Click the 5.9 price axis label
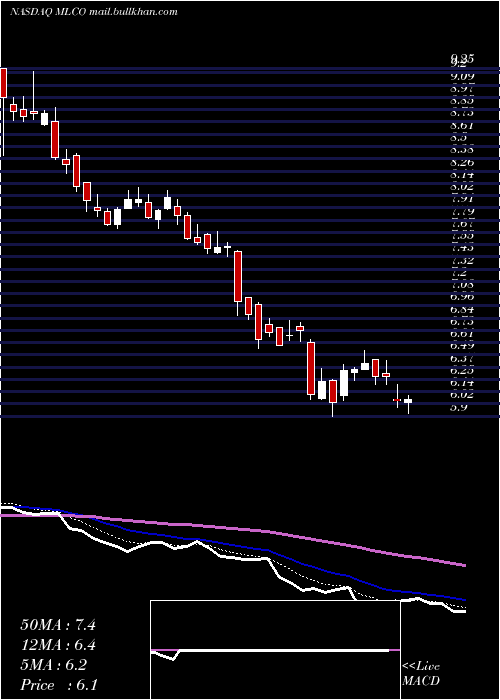The image size is (500, 700). pyautogui.click(x=459, y=407)
